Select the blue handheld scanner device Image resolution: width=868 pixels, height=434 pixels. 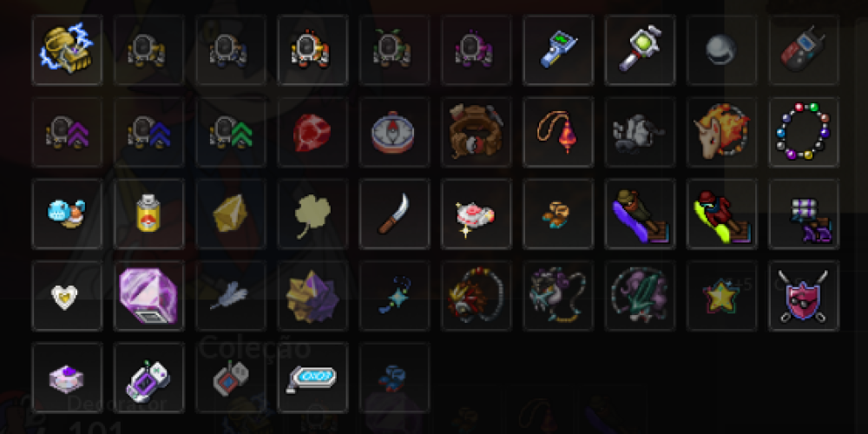click(558, 50)
